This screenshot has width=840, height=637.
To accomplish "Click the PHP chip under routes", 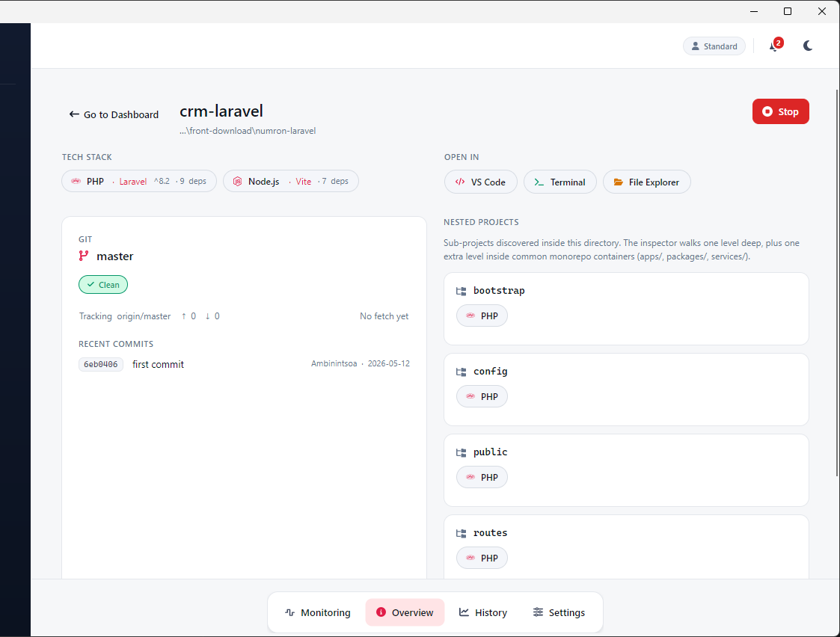I will [482, 558].
